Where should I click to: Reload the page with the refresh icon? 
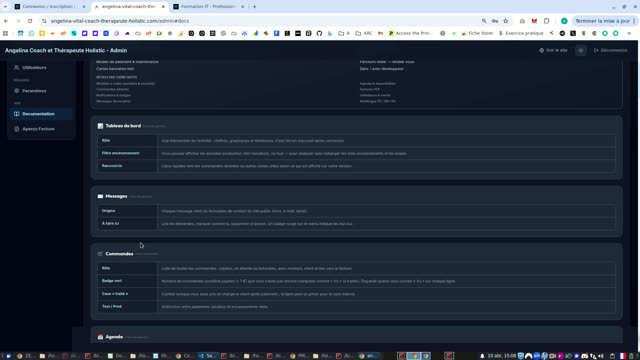pos(30,21)
